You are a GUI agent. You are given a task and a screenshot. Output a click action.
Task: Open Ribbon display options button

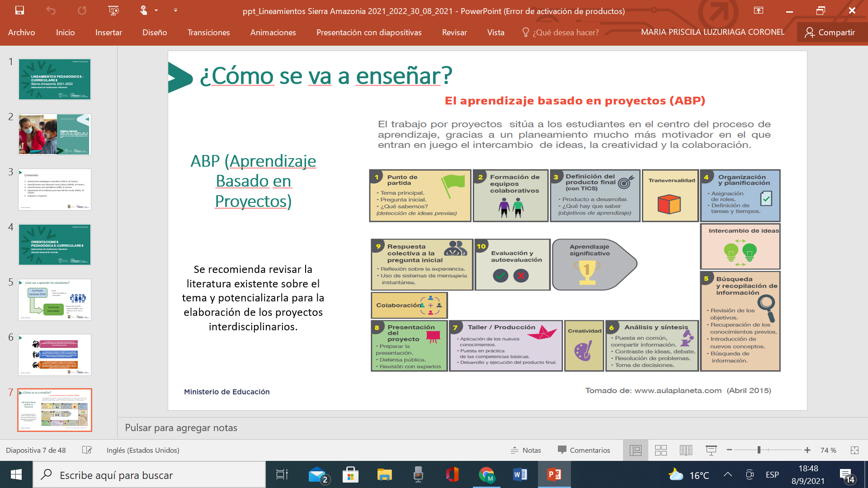click(x=758, y=10)
